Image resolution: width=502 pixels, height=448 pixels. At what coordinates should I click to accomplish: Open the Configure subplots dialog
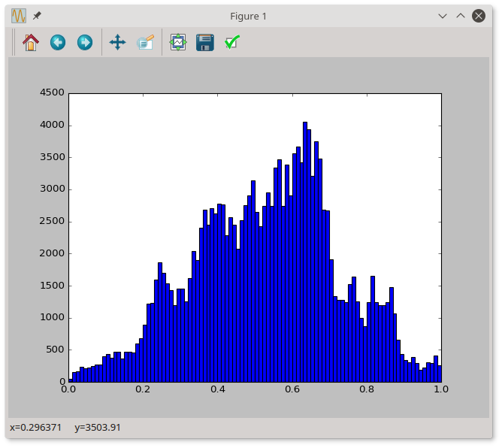pos(177,42)
